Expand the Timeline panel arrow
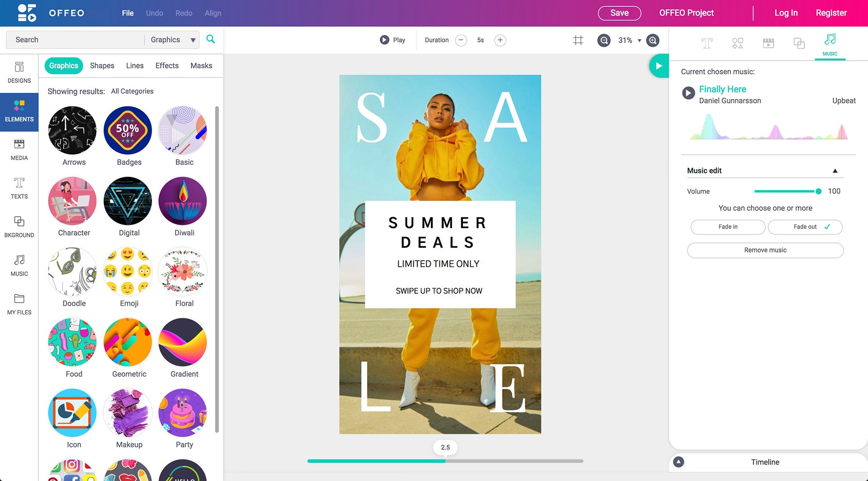868x481 pixels. 679,462
